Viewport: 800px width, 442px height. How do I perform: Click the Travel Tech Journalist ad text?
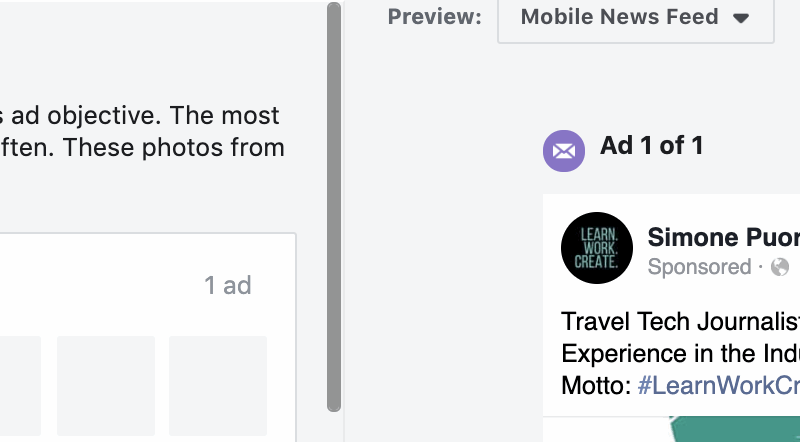pos(680,322)
